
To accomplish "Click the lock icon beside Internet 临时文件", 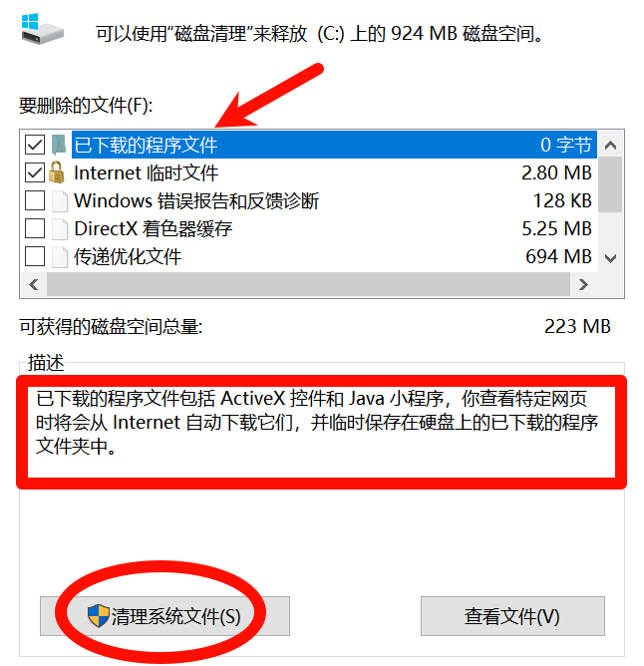I will click(57, 172).
